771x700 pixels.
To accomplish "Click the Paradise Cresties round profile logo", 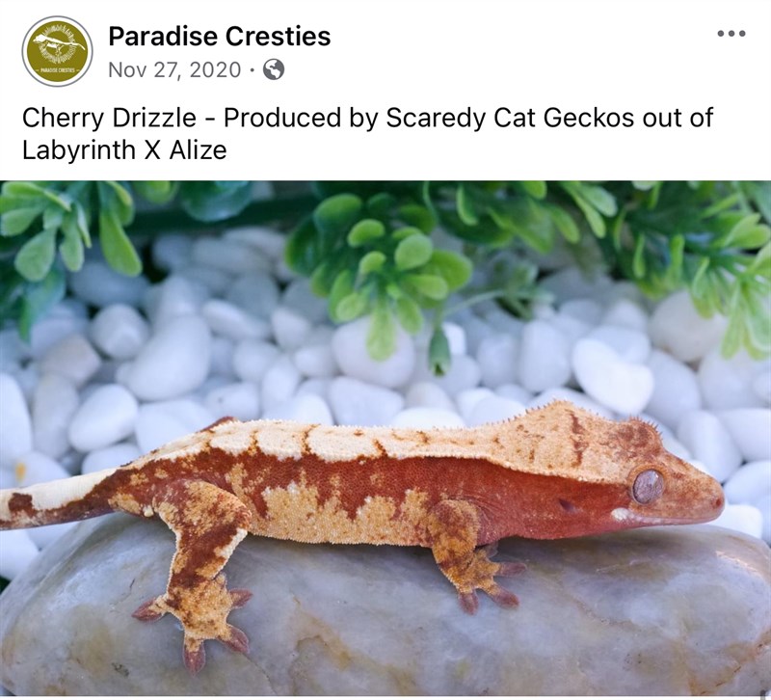I will (x=58, y=51).
